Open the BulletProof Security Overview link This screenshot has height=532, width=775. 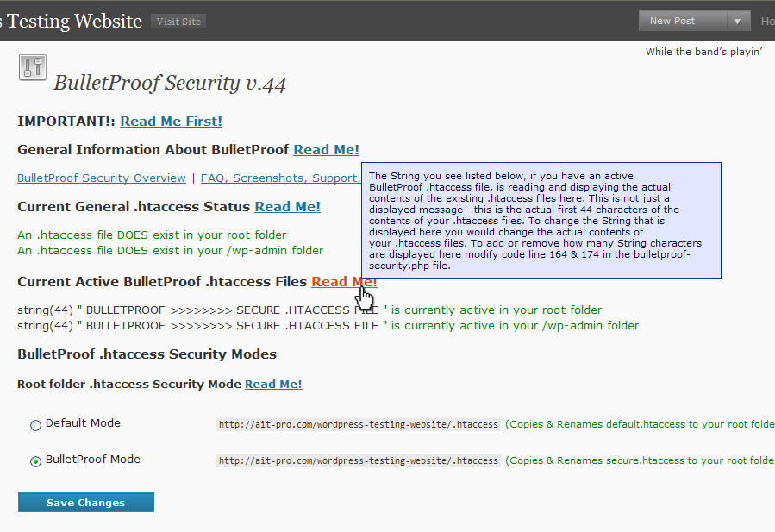pos(102,178)
